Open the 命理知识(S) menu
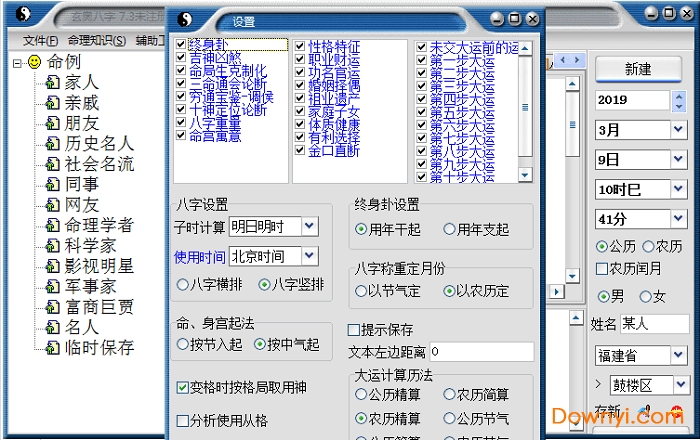 pos(97,41)
